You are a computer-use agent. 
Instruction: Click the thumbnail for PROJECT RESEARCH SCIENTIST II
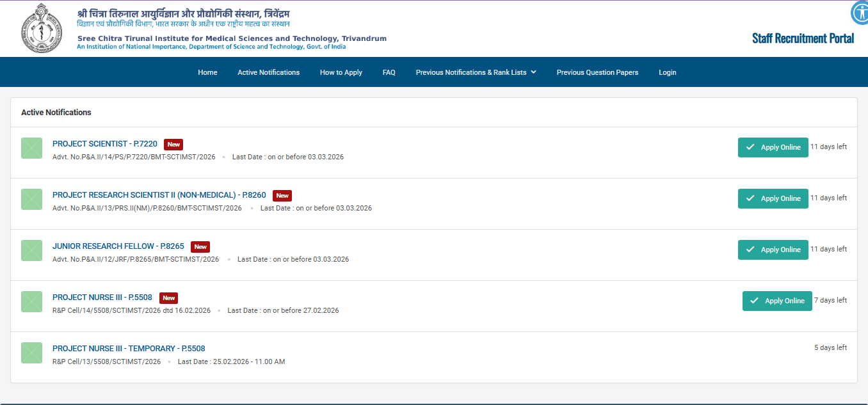[31, 199]
